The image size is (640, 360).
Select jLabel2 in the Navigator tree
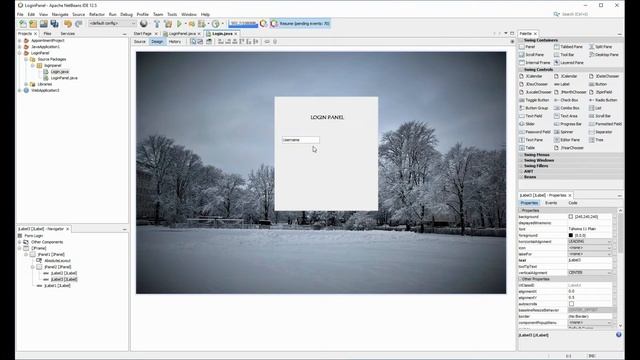[x=64, y=273]
